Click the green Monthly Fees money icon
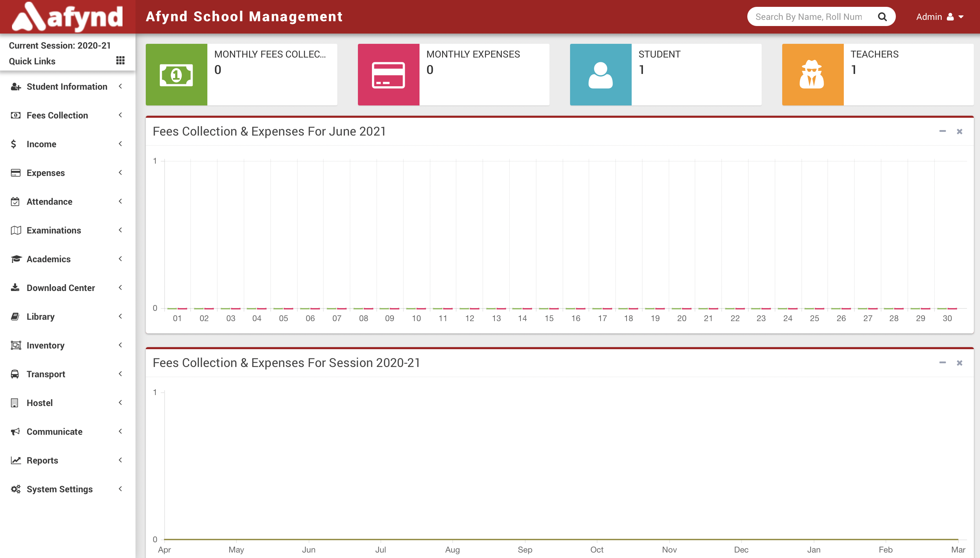The height and width of the screenshot is (558, 980). (x=176, y=75)
